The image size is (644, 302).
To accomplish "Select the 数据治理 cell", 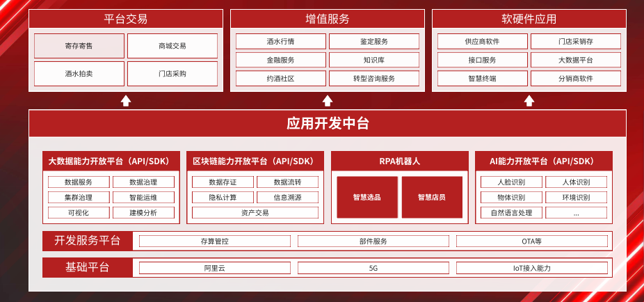I will (x=144, y=182).
